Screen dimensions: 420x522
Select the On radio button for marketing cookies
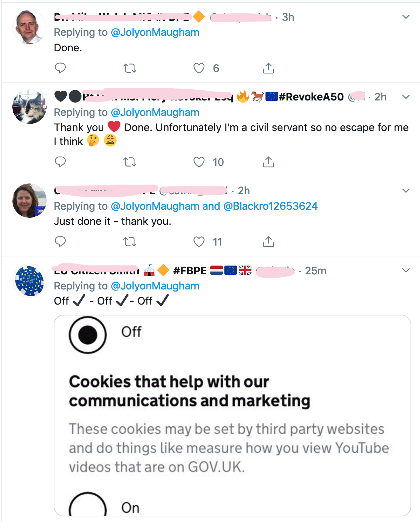(88, 504)
